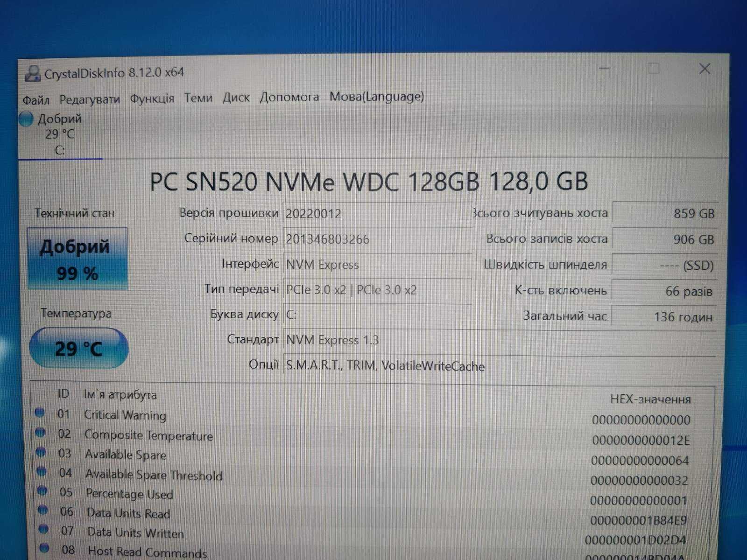747x560 pixels.
Task: Click the status dot for Data Units Read
Action: tap(43, 510)
